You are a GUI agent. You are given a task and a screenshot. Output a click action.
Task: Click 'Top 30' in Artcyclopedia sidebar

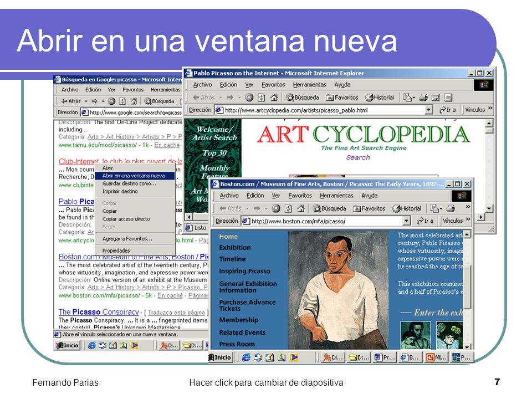[214, 153]
